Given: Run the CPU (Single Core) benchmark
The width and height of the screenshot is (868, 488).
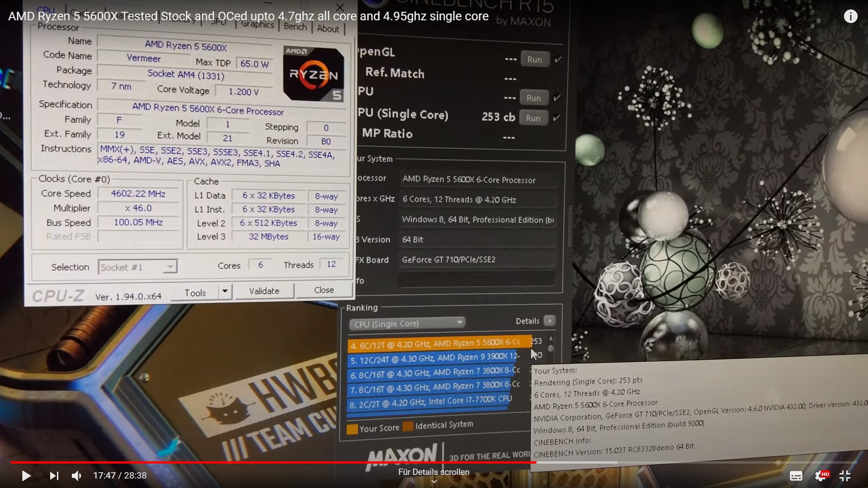Looking at the screenshot, I should pyautogui.click(x=533, y=118).
